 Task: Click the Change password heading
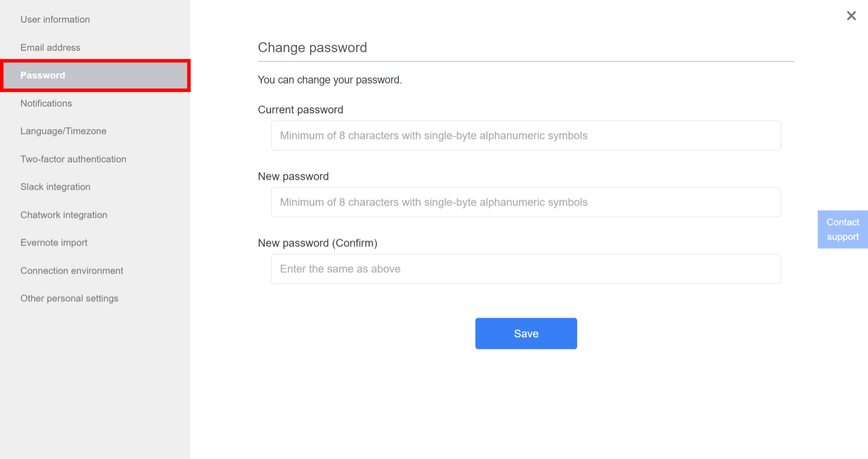point(312,47)
